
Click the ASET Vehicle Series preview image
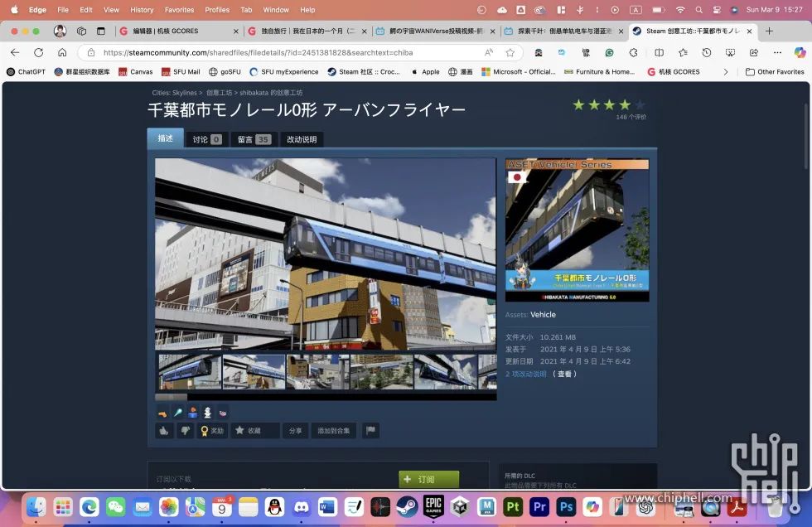tap(577, 230)
